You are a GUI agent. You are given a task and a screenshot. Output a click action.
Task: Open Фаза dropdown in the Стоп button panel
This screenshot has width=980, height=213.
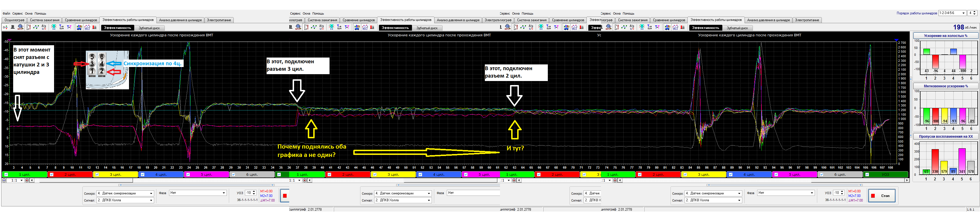pos(786,193)
